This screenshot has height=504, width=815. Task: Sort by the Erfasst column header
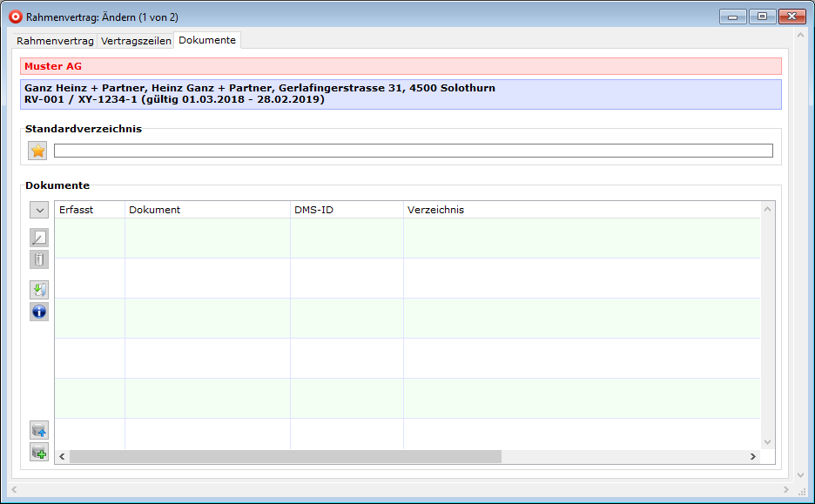coord(90,210)
